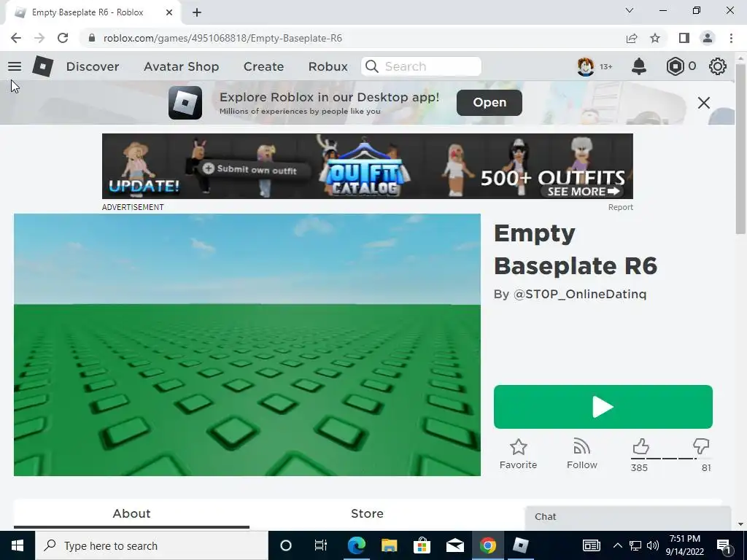Open File Explorer from the taskbar
Image resolution: width=747 pixels, height=560 pixels.
pyautogui.click(x=390, y=545)
